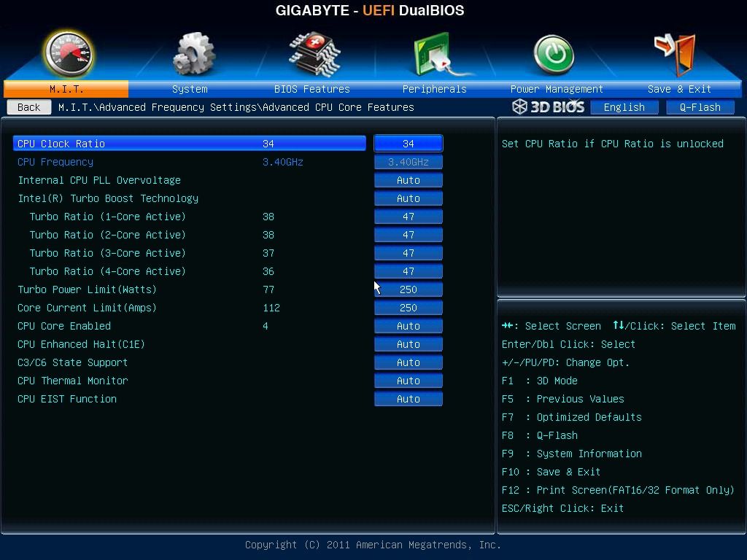The image size is (747, 560).
Task: Open the CPU Core Enabled Auto option
Action: (x=409, y=326)
